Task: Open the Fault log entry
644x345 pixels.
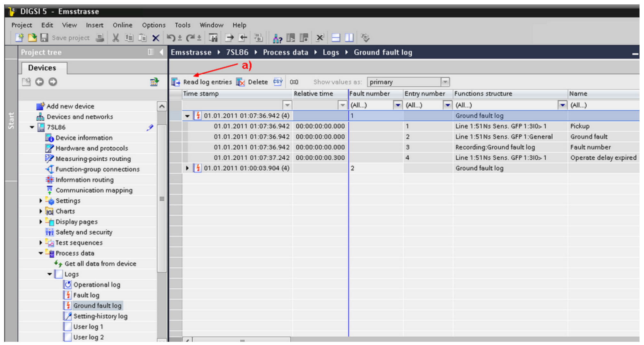Action: click(86, 295)
